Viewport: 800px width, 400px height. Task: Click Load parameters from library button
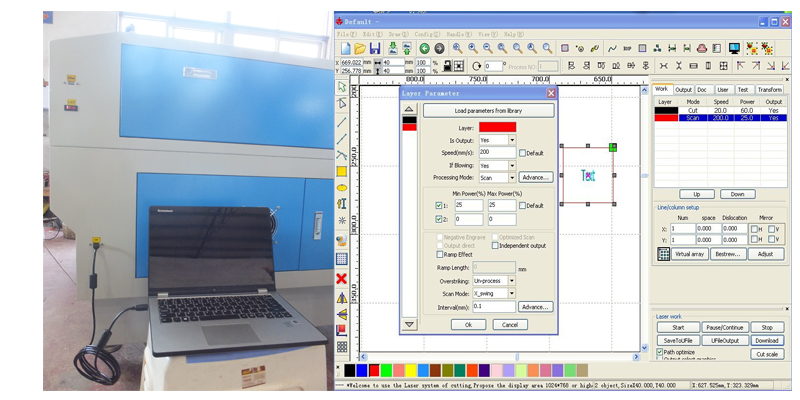click(x=488, y=111)
